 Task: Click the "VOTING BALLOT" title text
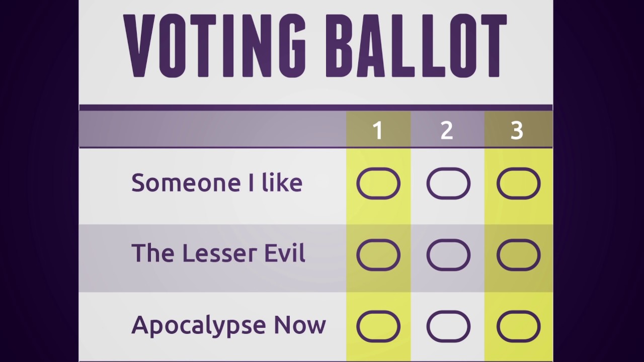pos(315,46)
